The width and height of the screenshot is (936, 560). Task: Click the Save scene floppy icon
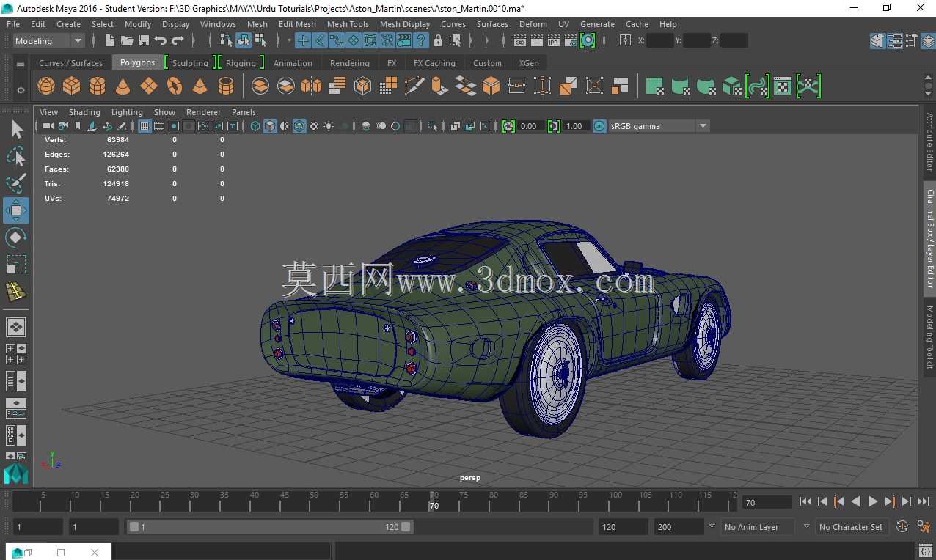point(143,40)
